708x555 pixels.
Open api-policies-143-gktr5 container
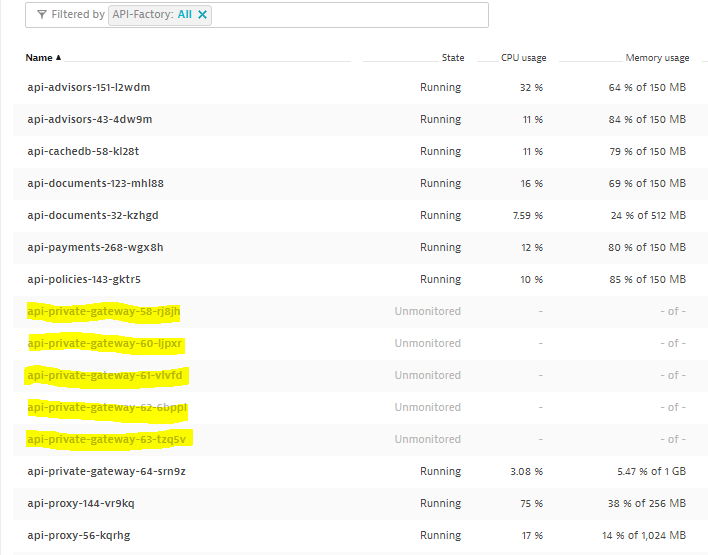click(91, 280)
